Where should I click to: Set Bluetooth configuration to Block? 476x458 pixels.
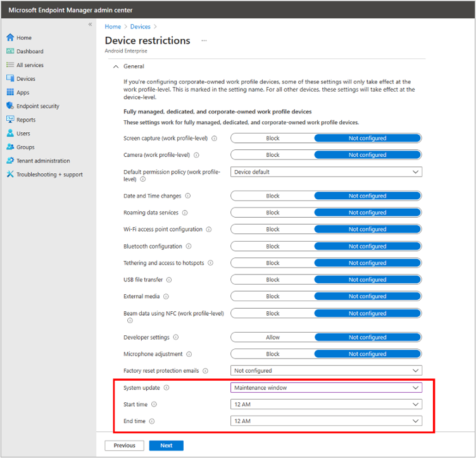pyautogui.click(x=273, y=246)
